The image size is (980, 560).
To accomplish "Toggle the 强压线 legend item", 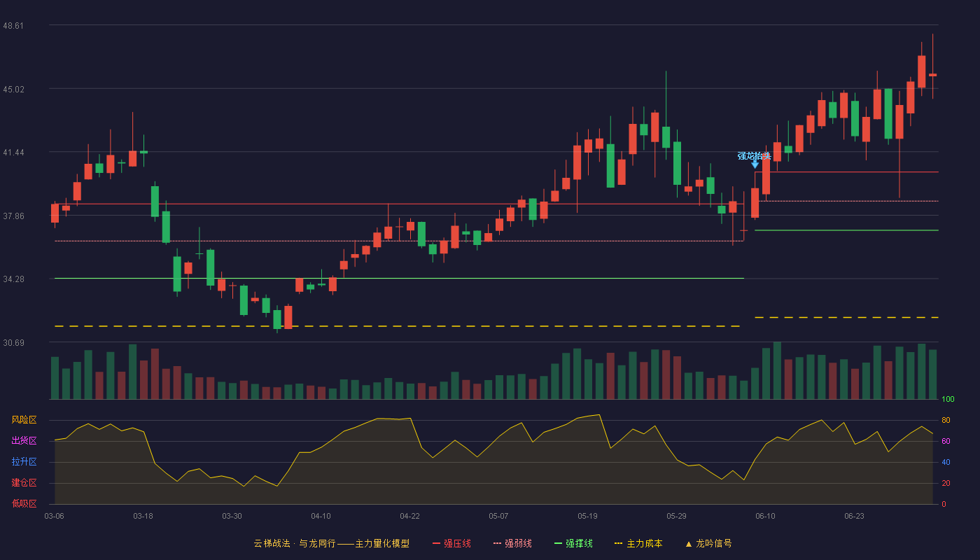I will pos(451,543).
